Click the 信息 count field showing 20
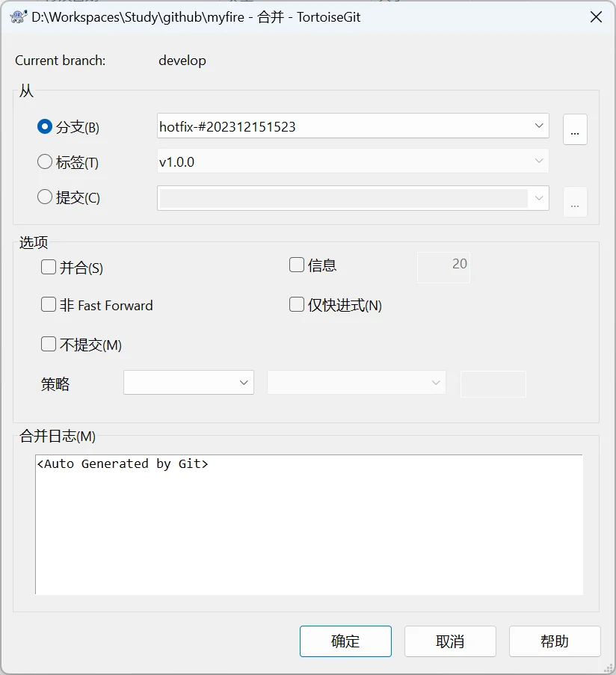 coord(443,265)
